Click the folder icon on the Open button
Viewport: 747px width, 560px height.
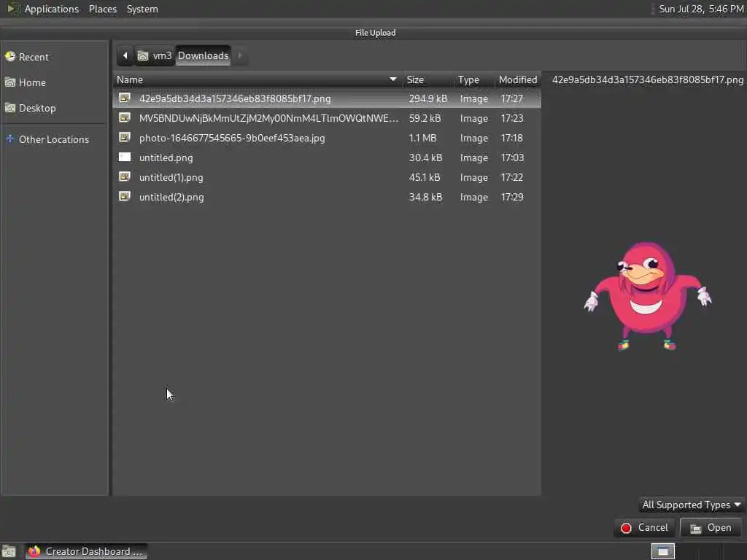click(696, 528)
